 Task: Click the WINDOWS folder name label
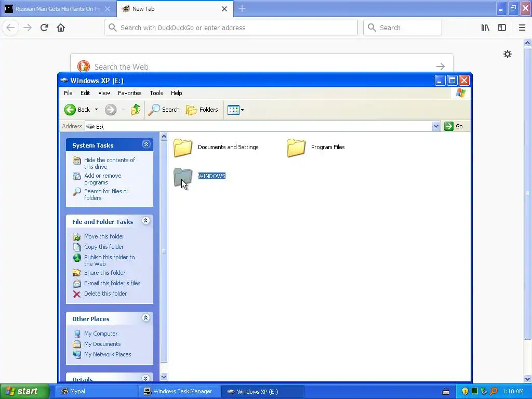coord(212,176)
